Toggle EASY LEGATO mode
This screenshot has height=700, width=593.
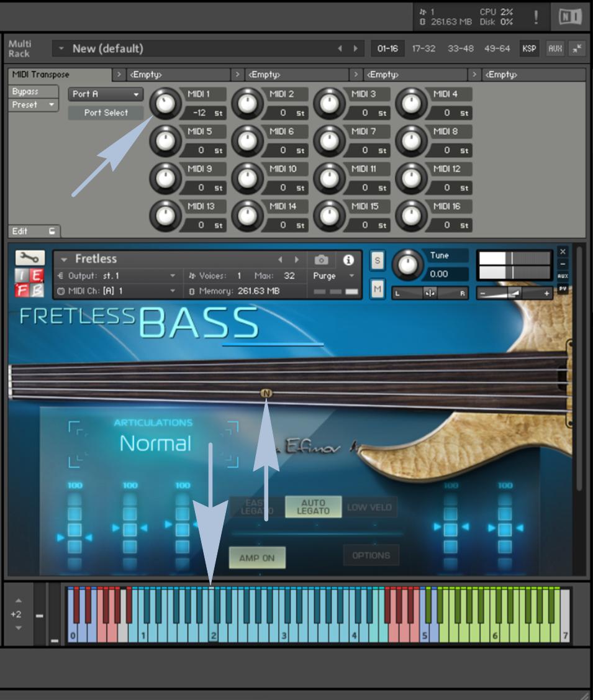coord(258,507)
